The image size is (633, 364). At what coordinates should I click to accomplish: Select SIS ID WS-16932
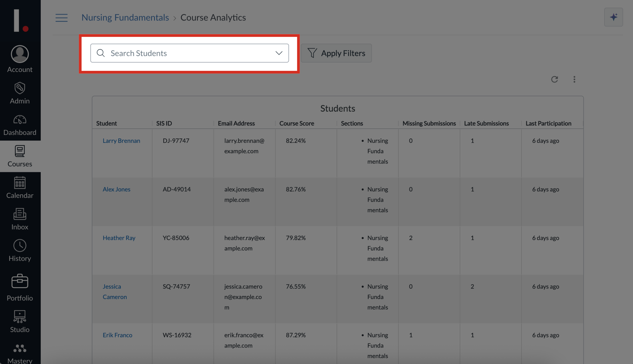pyautogui.click(x=177, y=335)
